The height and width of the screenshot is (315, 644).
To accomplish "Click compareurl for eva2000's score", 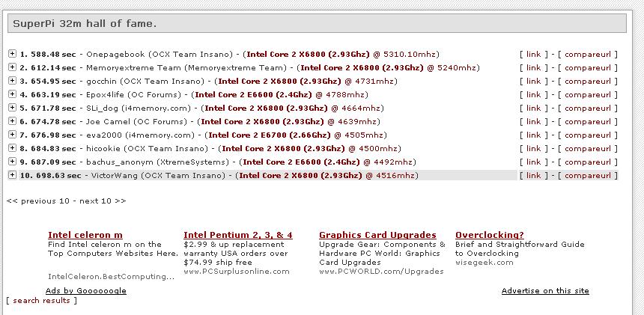I will 588,135.
